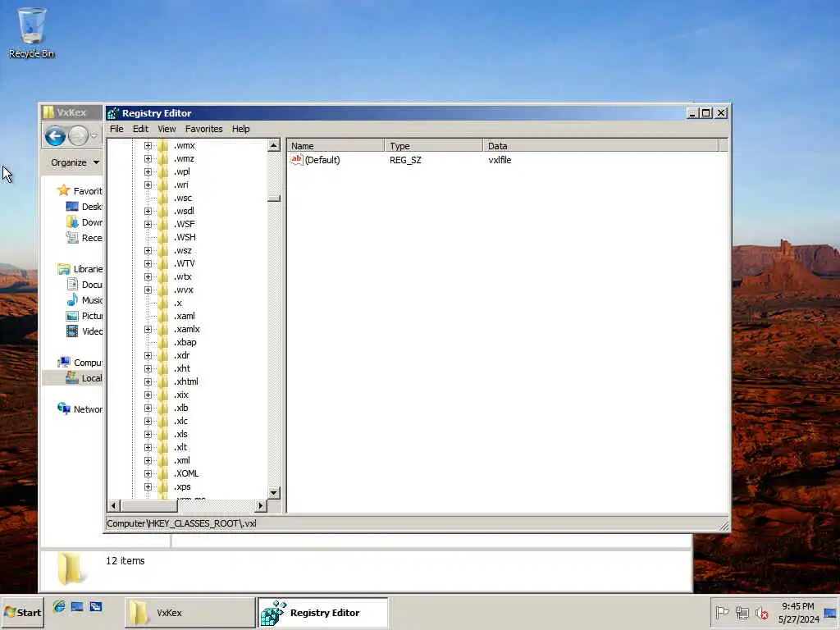Click the Data column header
The image size is (840, 630).
tap(601, 146)
